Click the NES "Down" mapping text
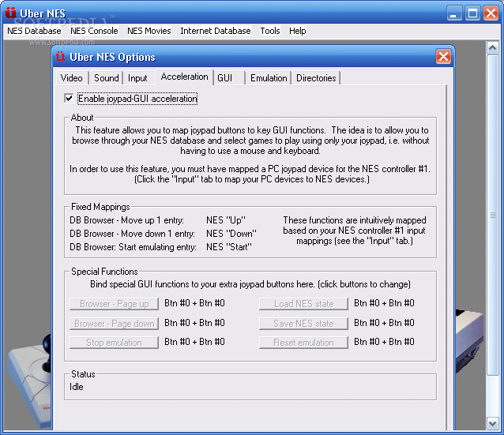504x435 pixels. tap(231, 234)
